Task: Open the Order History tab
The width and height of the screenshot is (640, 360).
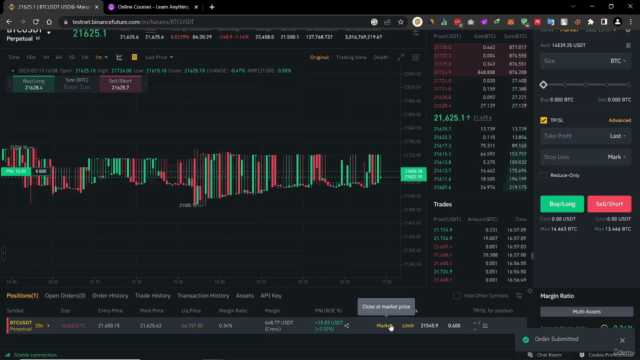Action: [110, 296]
